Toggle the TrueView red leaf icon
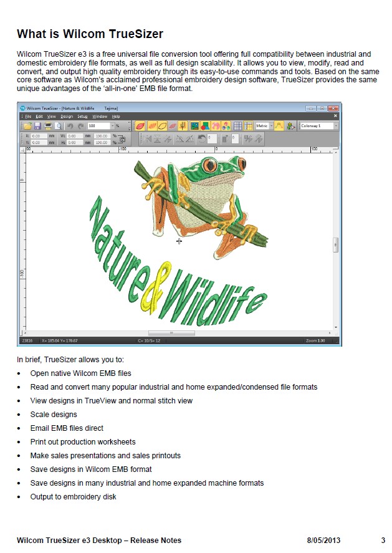This screenshot has height=553, width=392. click(141, 126)
